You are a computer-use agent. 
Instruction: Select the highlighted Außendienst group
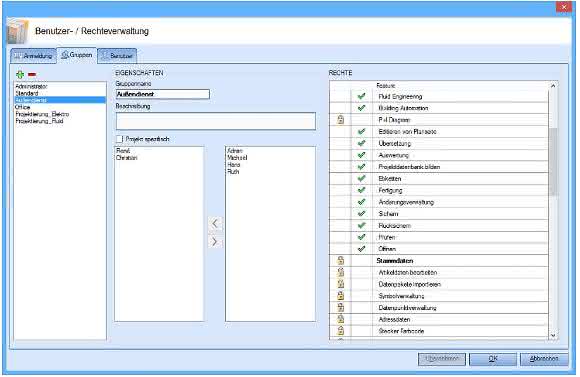coord(60,100)
